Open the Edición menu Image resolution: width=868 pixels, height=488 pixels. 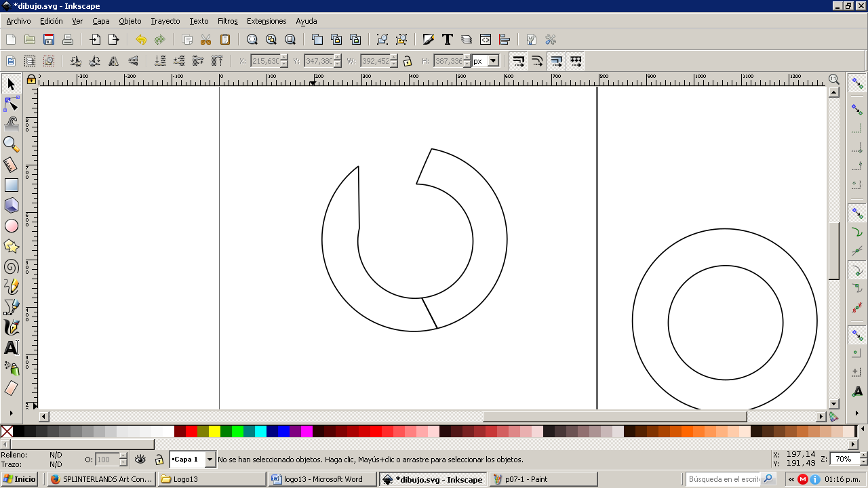[52, 21]
